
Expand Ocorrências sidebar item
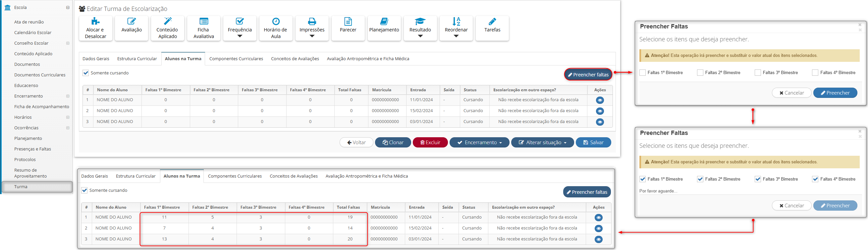pyautogui.click(x=68, y=128)
